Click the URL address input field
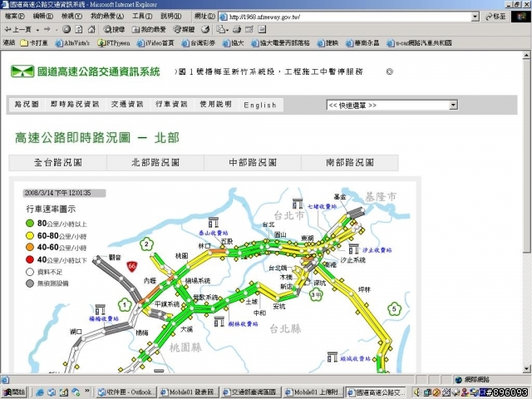 pos(345,17)
